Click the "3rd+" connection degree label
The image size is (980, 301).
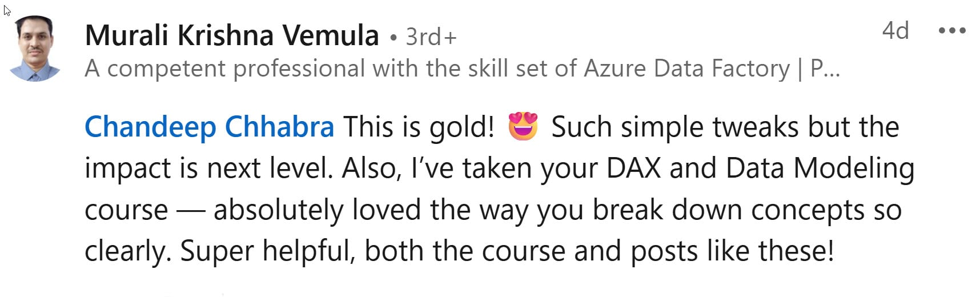tap(431, 37)
